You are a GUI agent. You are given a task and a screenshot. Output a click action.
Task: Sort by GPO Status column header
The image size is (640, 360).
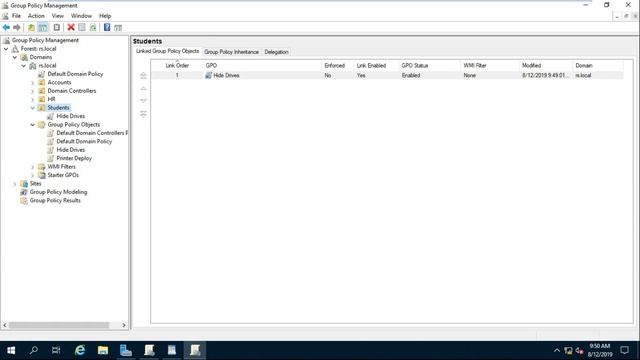tap(429, 65)
